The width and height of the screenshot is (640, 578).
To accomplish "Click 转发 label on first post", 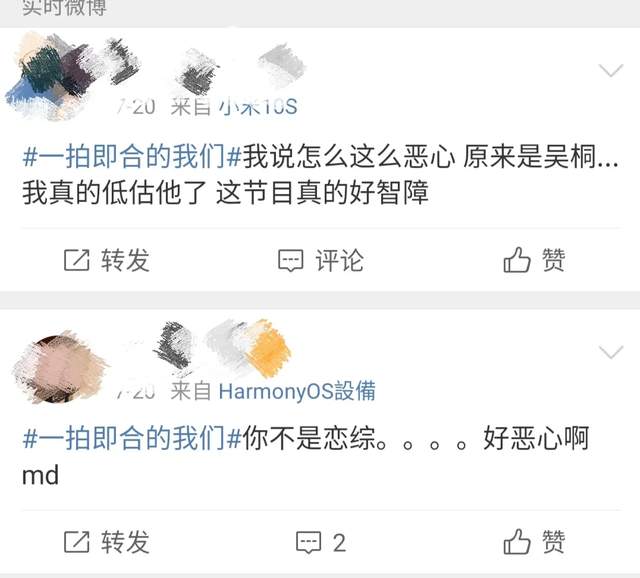I will pos(125,260).
